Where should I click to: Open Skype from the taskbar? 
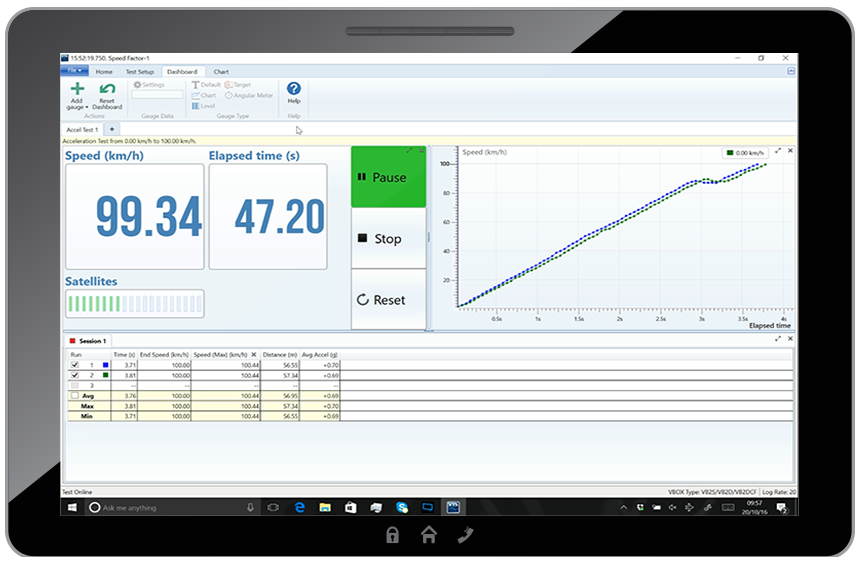pos(401,507)
